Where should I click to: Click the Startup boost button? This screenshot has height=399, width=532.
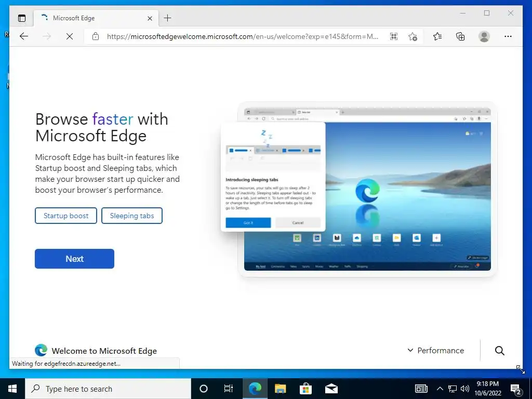pyautogui.click(x=66, y=216)
